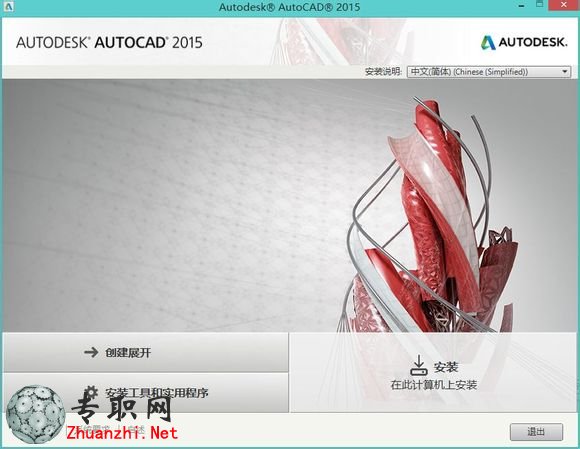Click the gear-covered sphere watermark logo
Image resolution: width=580 pixels, height=449 pixels.
tap(35, 415)
